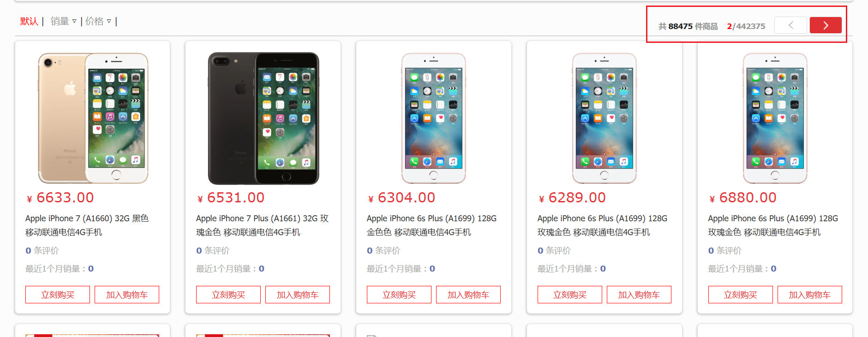Viewport: 868px width, 337px height.
Task: Add the ¥6633.00 iPhone 7 to cart
Action: [x=127, y=295]
